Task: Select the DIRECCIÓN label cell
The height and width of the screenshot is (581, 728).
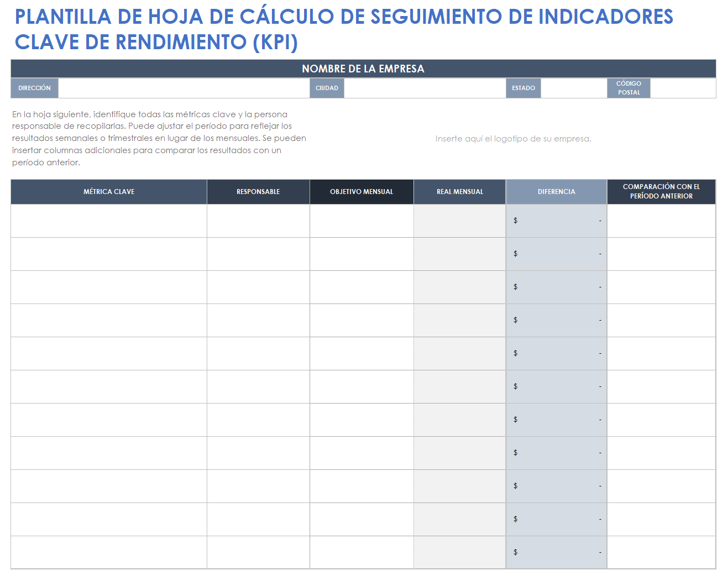Action: coord(34,88)
